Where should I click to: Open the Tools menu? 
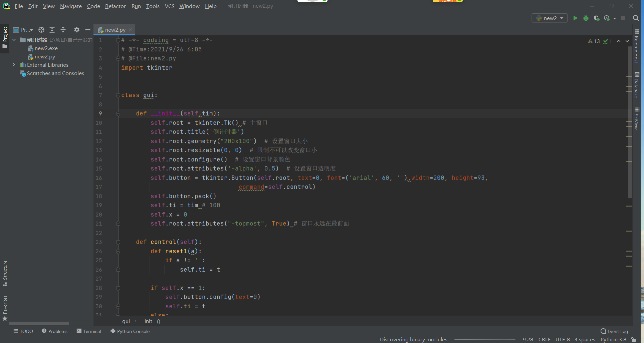153,6
